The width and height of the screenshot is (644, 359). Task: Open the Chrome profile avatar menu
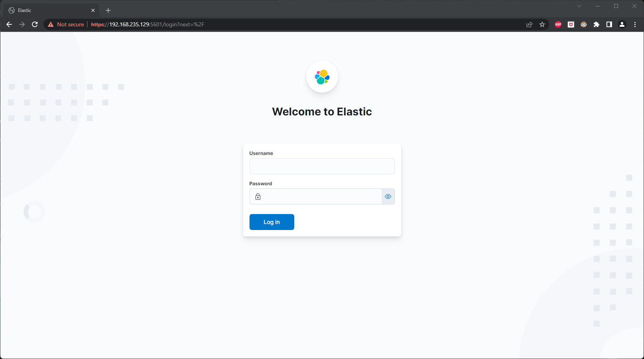[622, 24]
